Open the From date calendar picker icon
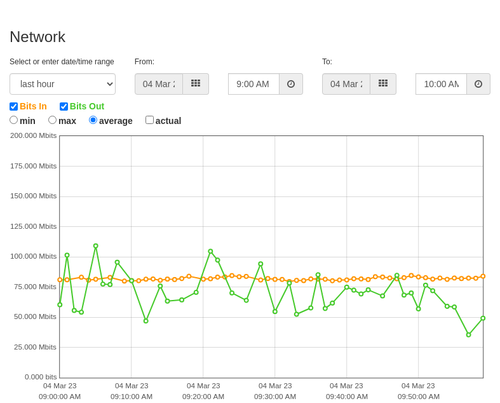 (196, 84)
